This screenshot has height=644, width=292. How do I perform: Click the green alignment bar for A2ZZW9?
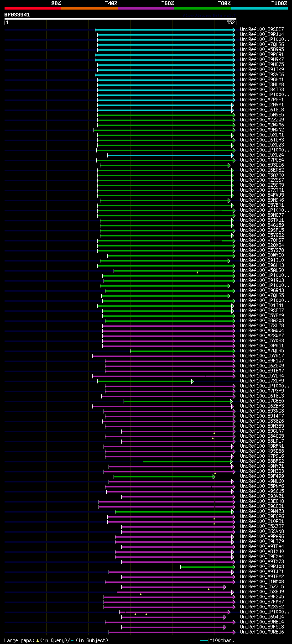coord(165,120)
